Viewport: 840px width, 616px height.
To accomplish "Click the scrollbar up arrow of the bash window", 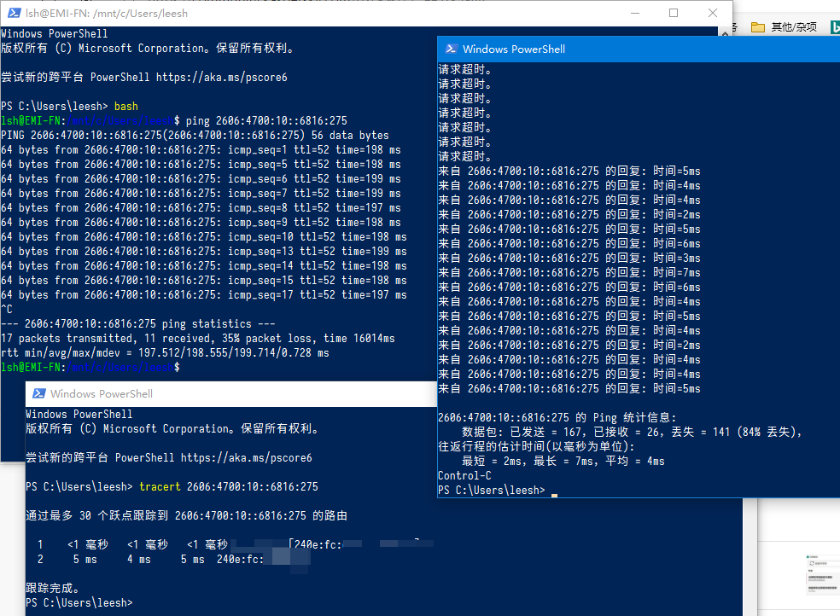I will [x=725, y=32].
